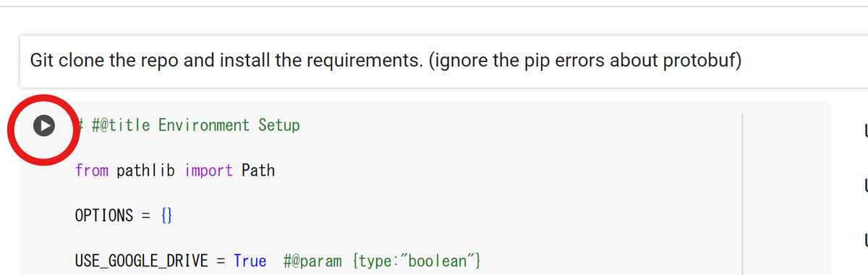
Task: Click the '#@param' boolean annotation comment
Action: click(x=383, y=261)
